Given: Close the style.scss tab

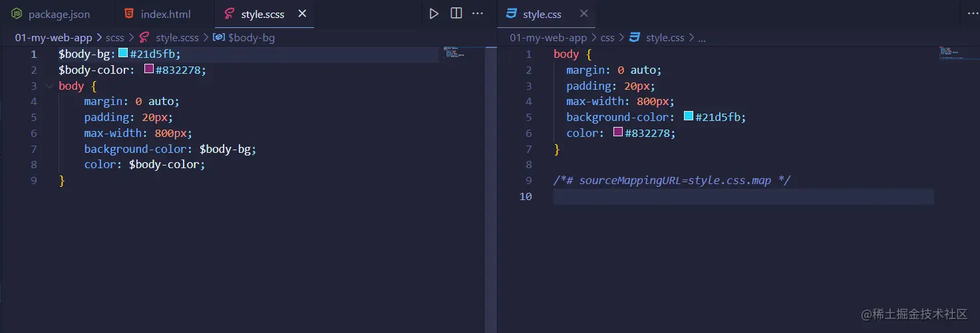Looking at the screenshot, I should (x=302, y=14).
